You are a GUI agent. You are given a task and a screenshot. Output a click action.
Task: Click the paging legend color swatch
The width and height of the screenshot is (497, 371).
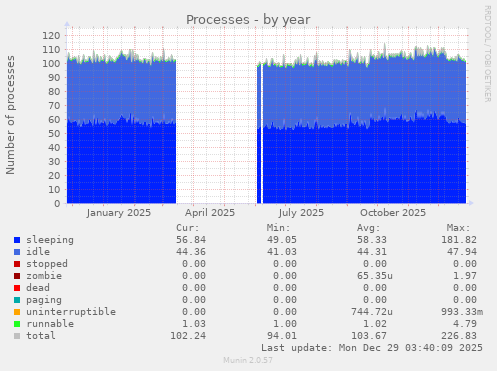click(17, 300)
